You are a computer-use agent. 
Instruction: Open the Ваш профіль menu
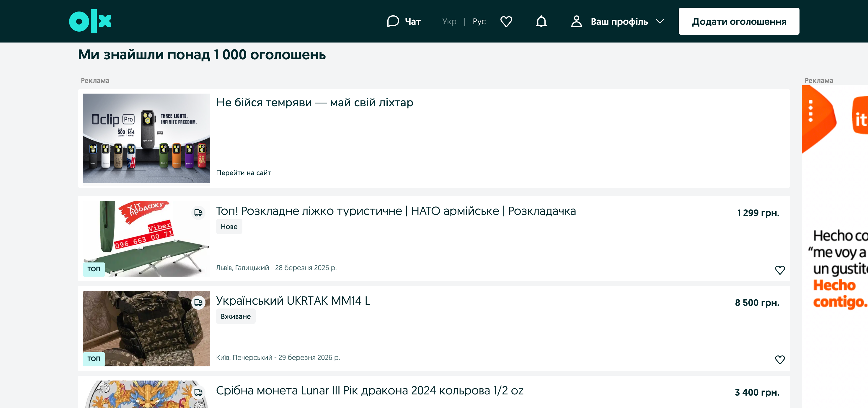619,22
